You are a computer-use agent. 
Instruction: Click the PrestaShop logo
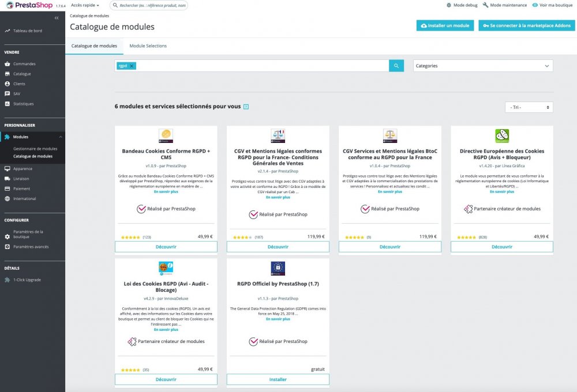pyautogui.click(x=29, y=5)
